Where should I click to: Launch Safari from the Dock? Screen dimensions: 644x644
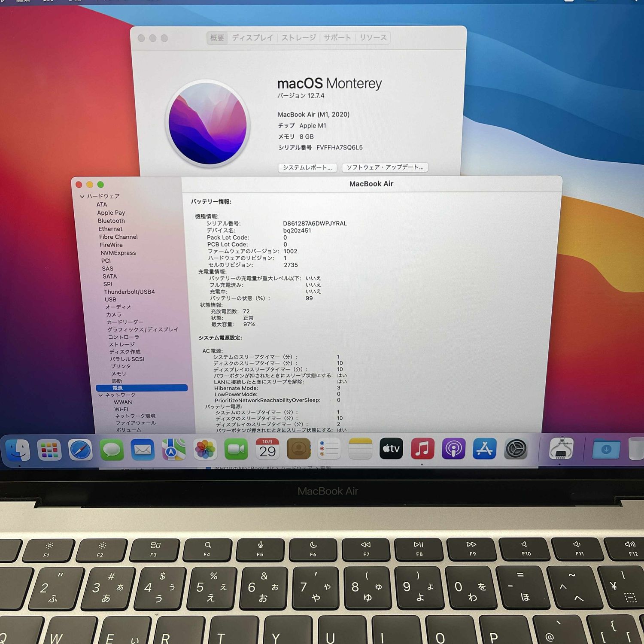coord(80,450)
